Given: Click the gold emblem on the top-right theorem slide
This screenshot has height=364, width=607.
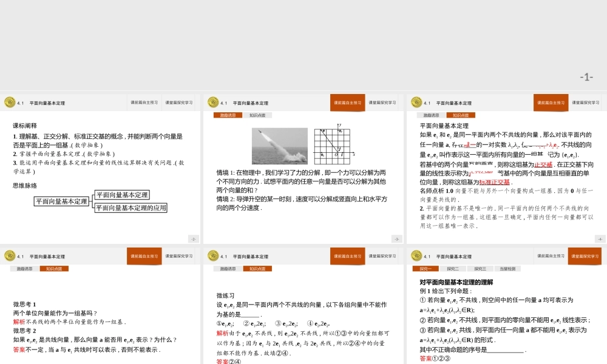Looking at the screenshot, I should tap(416, 103).
